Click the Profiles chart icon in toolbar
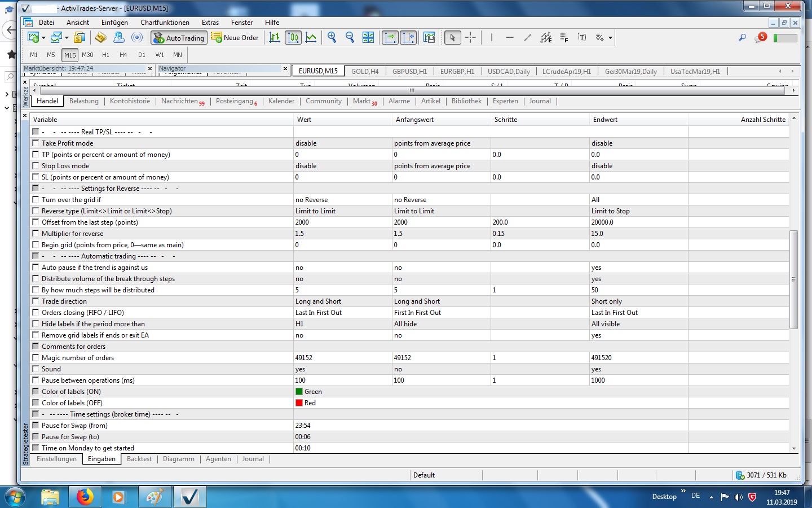 click(56, 38)
